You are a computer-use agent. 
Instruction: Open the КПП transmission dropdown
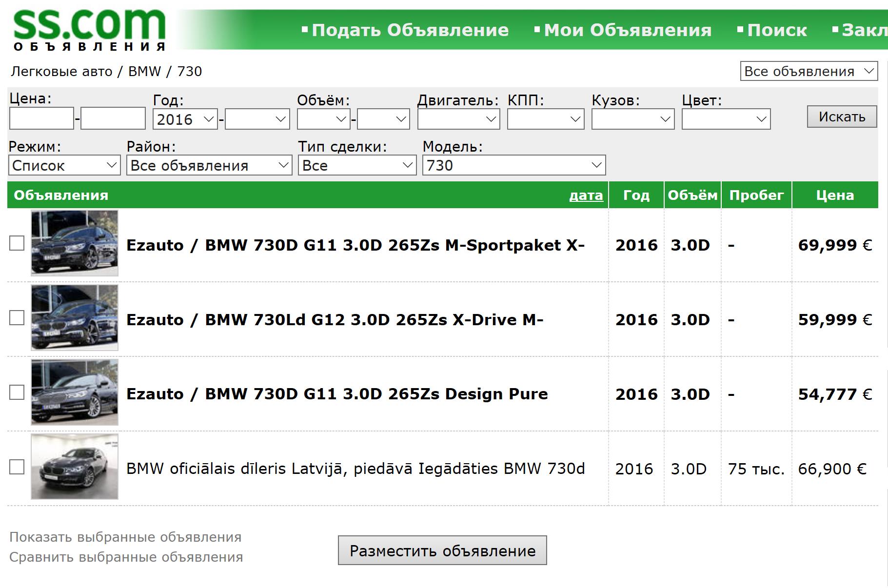(545, 119)
